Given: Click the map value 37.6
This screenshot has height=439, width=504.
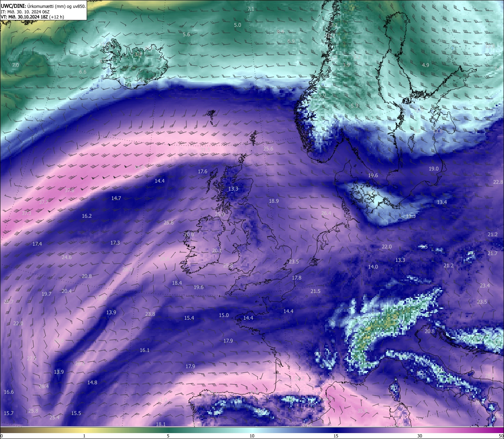Looking at the screenshot, I should pyautogui.click(x=69, y=191).
